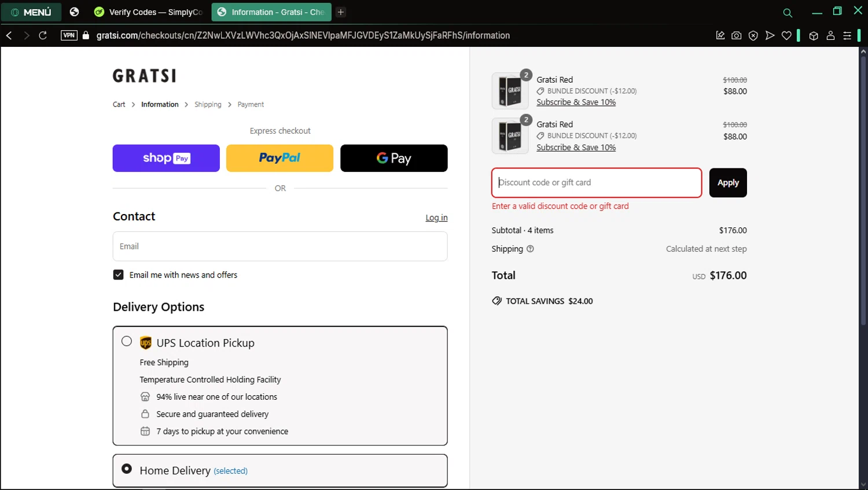Screen dimensions: 868x490
Task: Click the Total $176.00 amount
Action: coord(728,275)
